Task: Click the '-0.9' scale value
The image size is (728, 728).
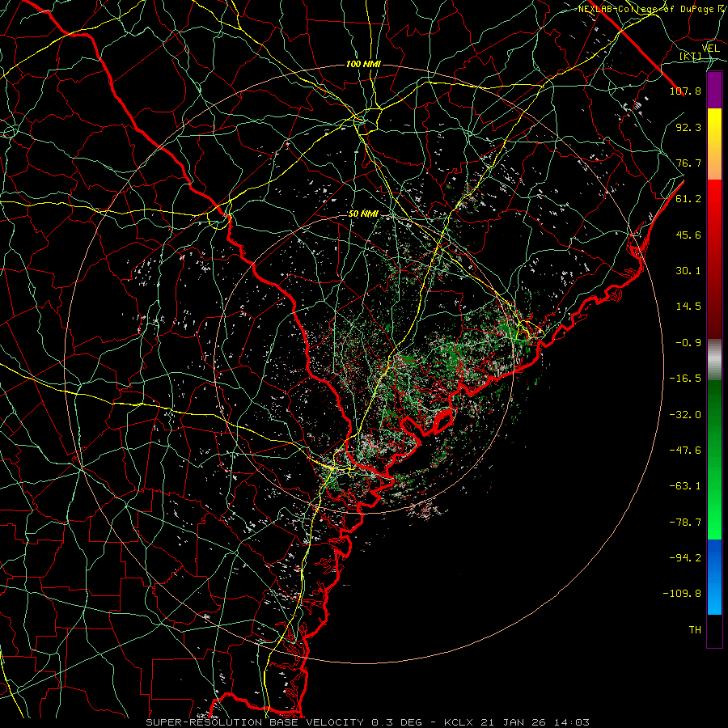Action: coord(688,343)
